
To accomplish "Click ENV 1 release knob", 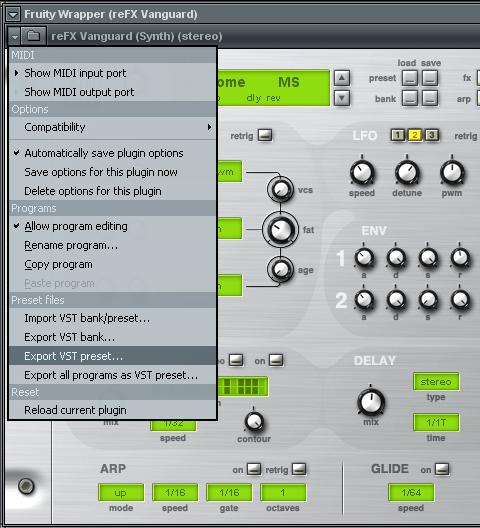I will 460,258.
